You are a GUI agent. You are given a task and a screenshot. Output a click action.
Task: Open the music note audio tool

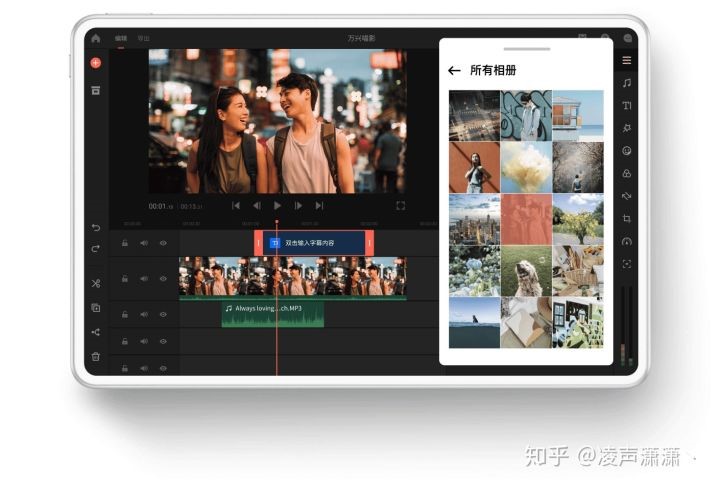[x=627, y=83]
